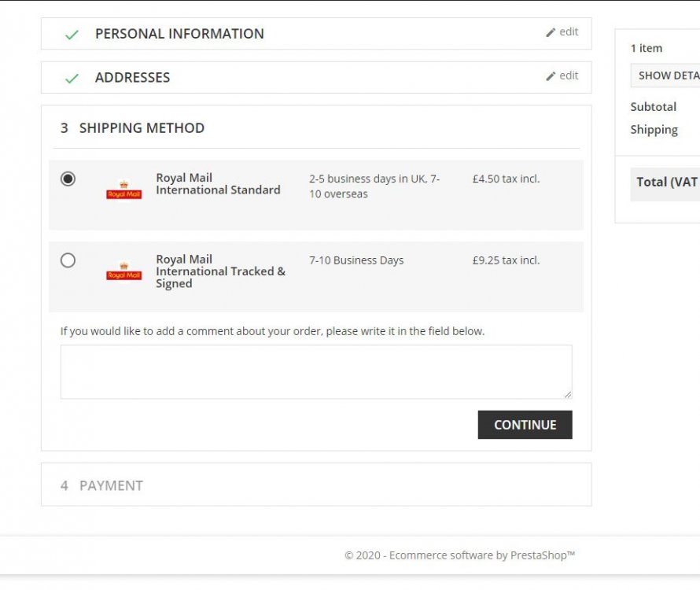This screenshot has width=700, height=590.
Task: Open the Addresses step heading
Action: (132, 78)
